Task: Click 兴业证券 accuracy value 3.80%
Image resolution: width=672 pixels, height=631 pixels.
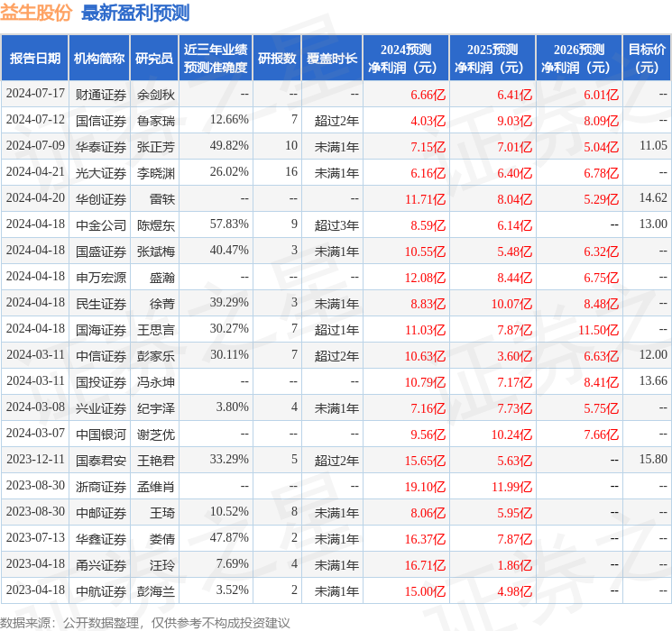Action: click(233, 407)
